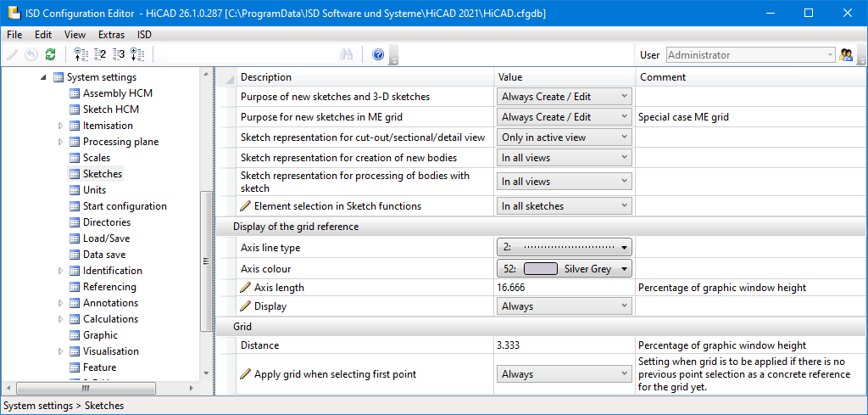Open the Display dropdown set to Always
The width and height of the screenshot is (868, 415).
[x=625, y=306]
